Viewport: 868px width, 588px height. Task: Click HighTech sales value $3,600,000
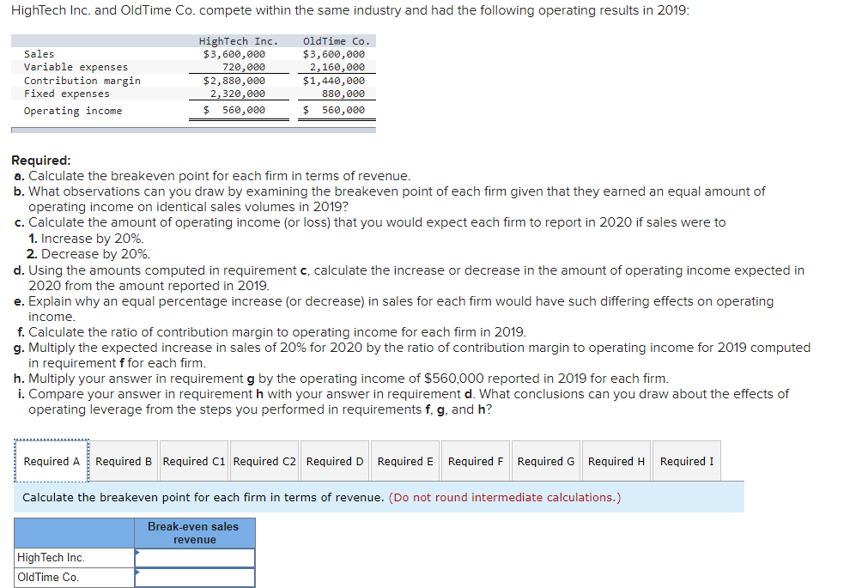(x=234, y=54)
